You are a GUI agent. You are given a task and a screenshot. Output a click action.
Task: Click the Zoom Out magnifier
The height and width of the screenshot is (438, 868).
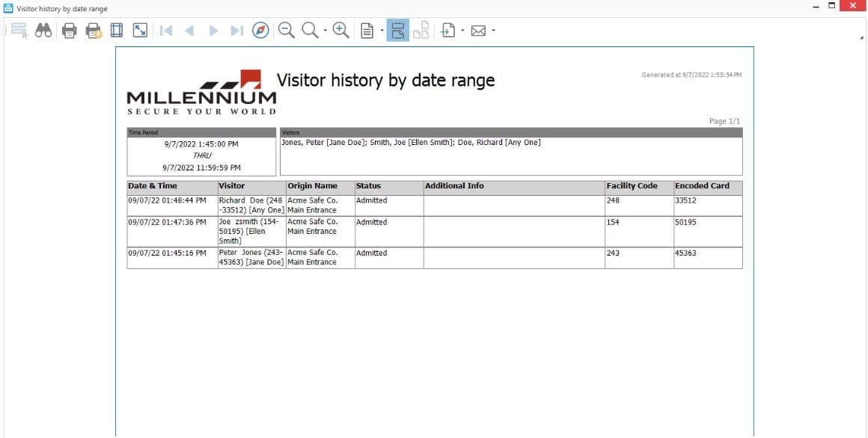point(285,31)
